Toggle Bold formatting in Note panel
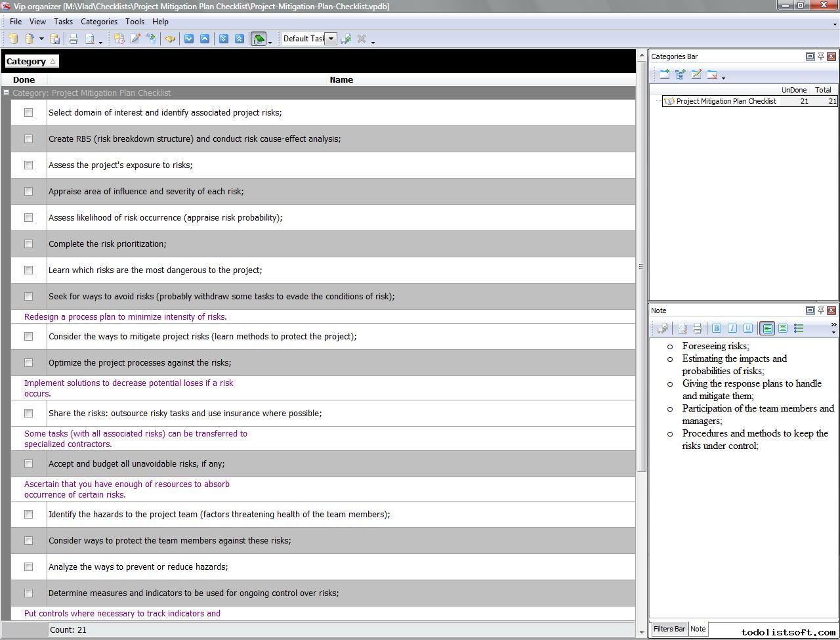This screenshot has height=640, width=840. pos(716,328)
